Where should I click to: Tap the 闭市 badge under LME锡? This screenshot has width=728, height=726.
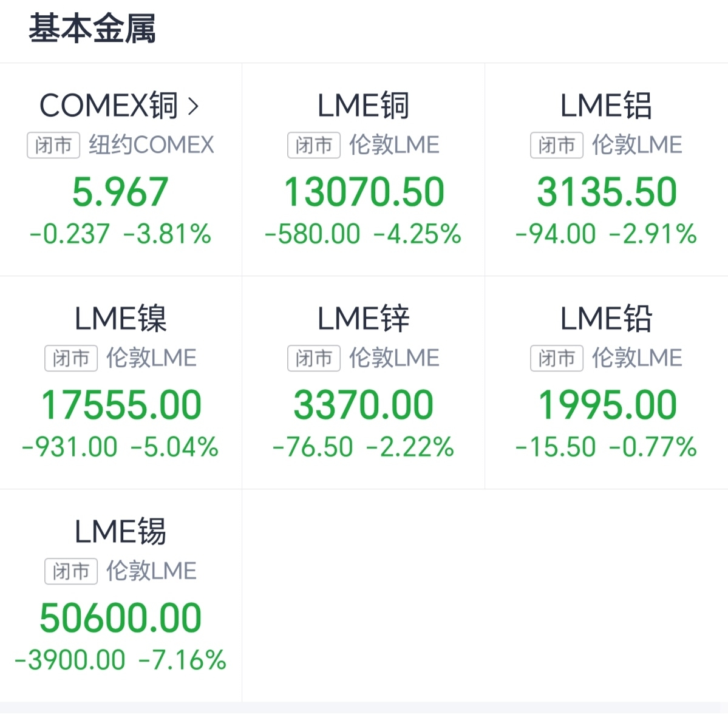coord(71,571)
